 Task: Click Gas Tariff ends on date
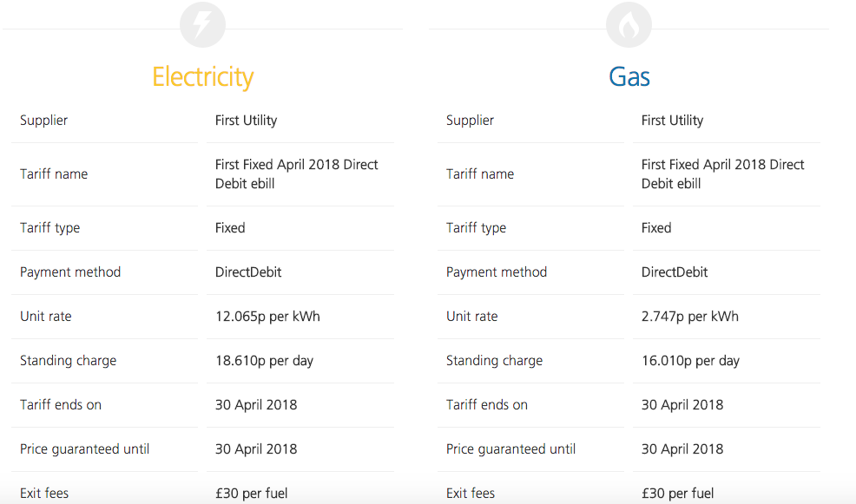pyautogui.click(x=682, y=405)
